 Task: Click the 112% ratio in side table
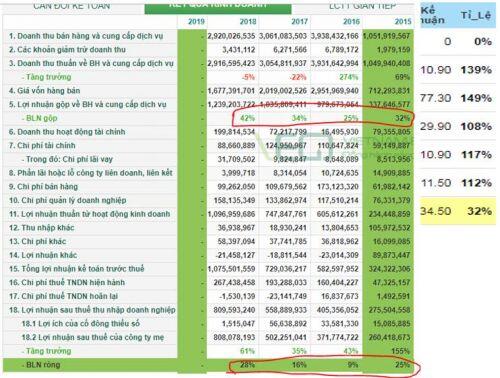pyautogui.click(x=476, y=183)
